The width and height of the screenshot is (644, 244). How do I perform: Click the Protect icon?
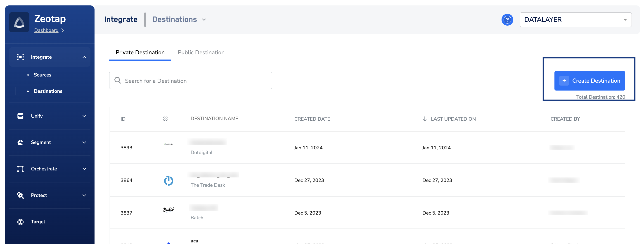(21, 195)
